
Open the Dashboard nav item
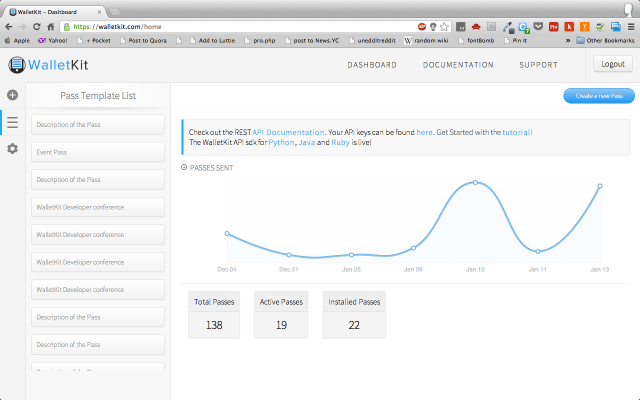point(372,65)
